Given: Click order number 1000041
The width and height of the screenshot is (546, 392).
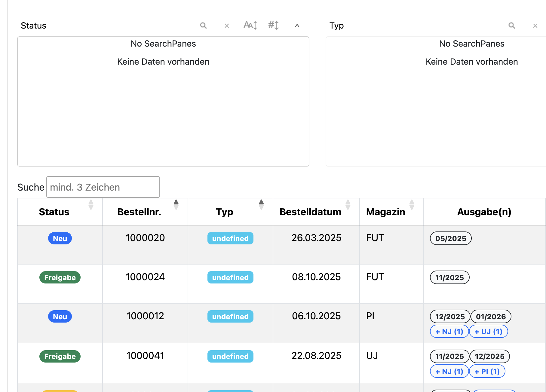Looking at the screenshot, I should (x=145, y=356).
